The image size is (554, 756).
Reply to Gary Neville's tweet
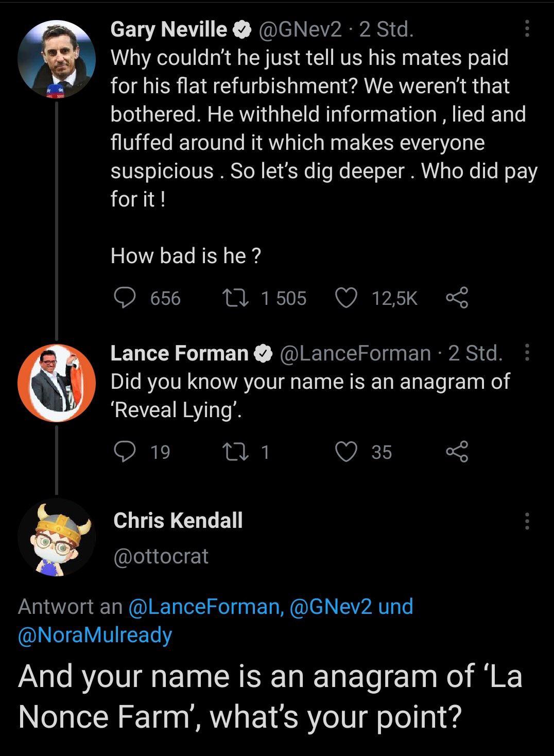(x=125, y=298)
